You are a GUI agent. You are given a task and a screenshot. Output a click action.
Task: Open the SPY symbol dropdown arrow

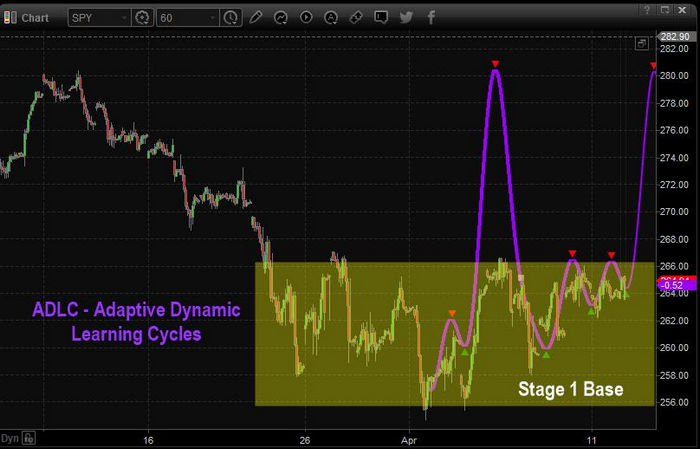pyautogui.click(x=124, y=18)
